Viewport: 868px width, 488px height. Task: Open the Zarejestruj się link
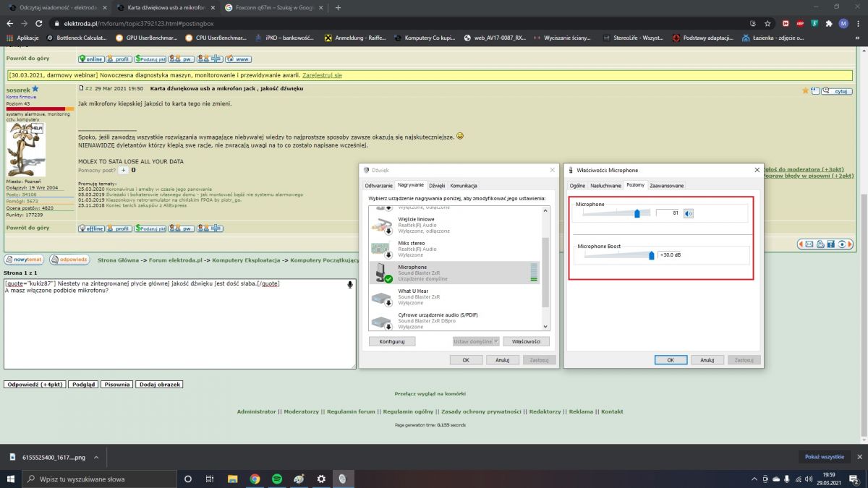pyautogui.click(x=322, y=74)
